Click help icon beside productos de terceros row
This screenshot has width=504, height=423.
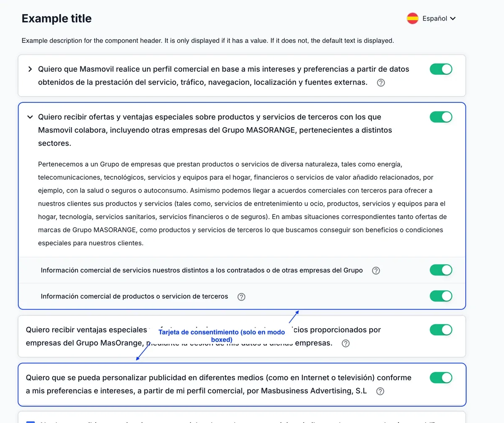tap(241, 297)
